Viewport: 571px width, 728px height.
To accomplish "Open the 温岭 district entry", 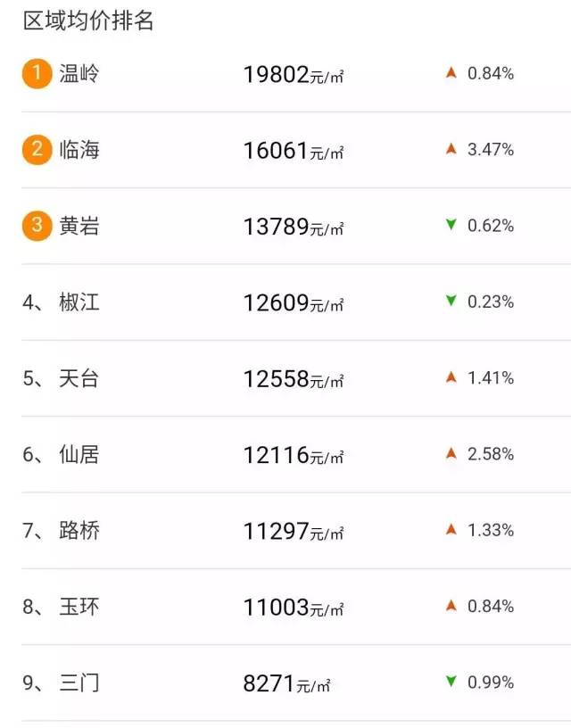I will coord(79,74).
